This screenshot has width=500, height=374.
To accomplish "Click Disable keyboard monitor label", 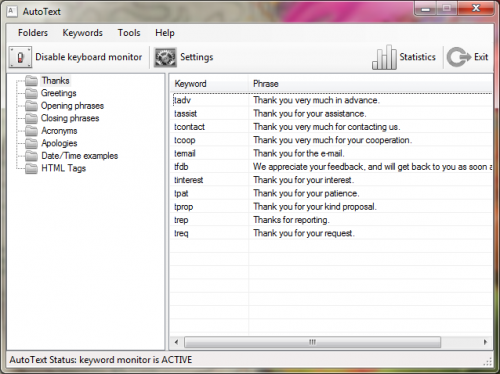I will click(x=89, y=57).
